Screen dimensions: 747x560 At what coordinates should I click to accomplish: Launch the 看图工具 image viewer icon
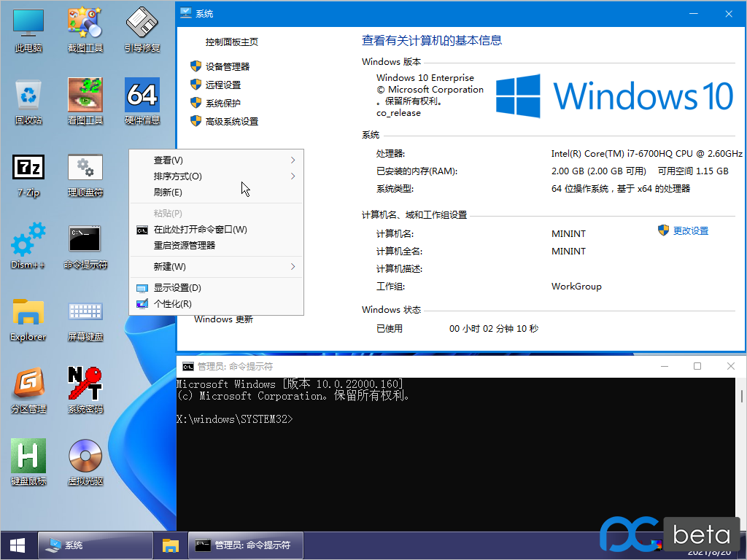coord(85,102)
